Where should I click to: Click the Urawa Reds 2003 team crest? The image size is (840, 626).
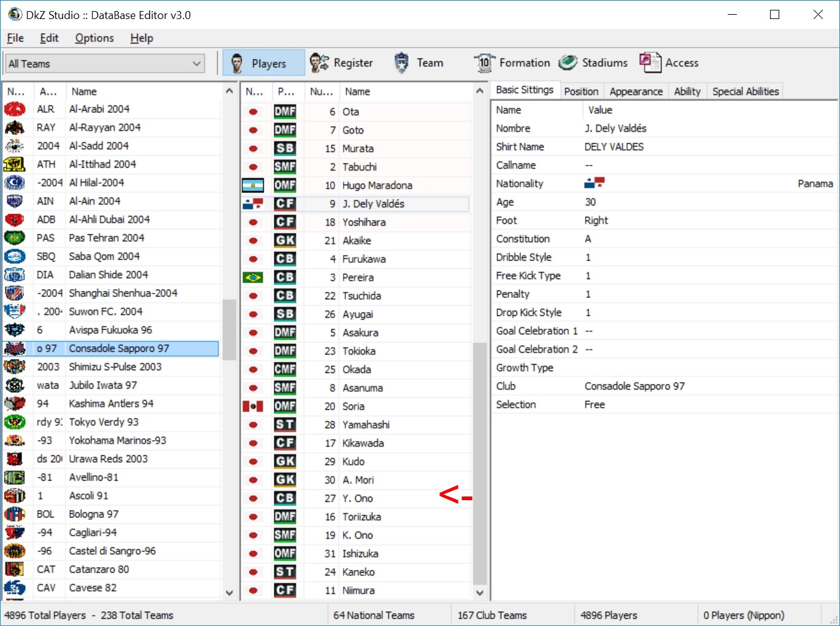[15, 459]
